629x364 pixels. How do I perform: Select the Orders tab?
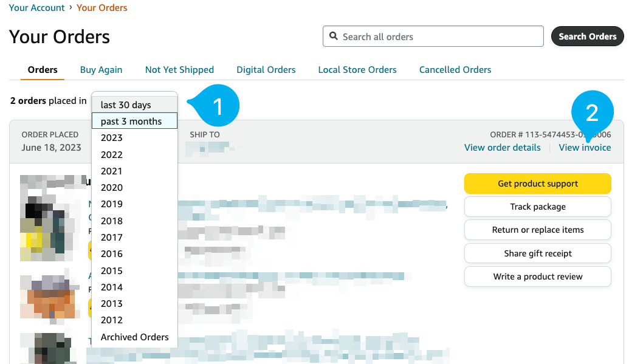tap(43, 70)
